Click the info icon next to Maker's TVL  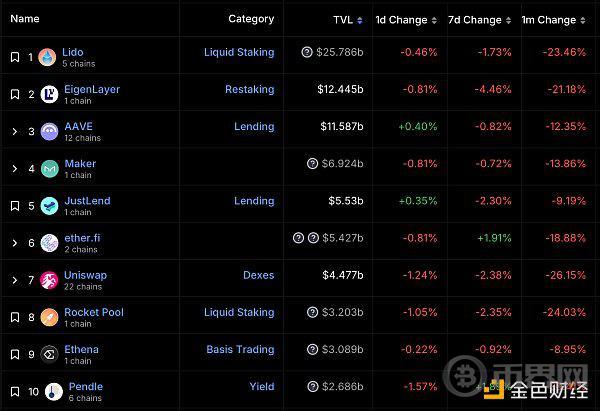click(313, 164)
